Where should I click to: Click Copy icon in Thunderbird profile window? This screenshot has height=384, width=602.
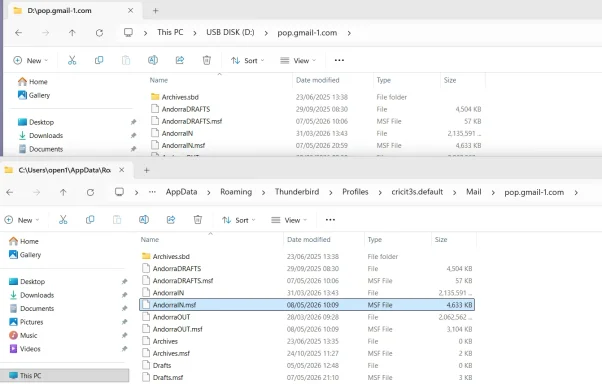coord(90,220)
